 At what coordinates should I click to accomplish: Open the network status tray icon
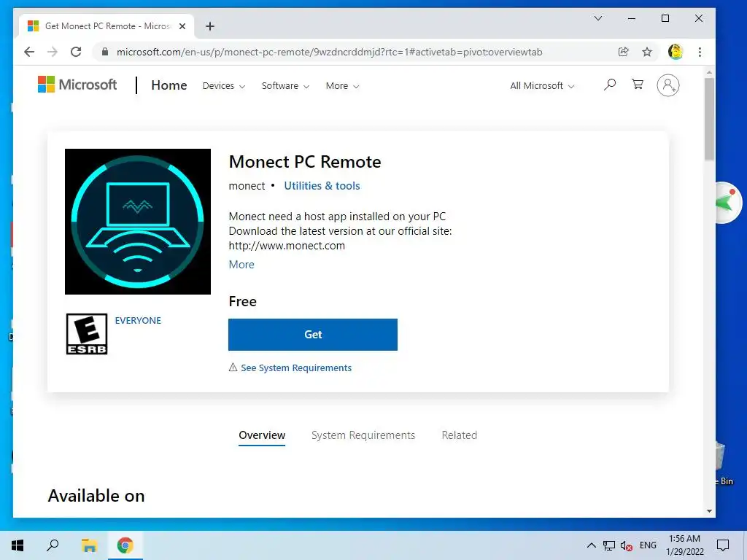click(x=609, y=545)
